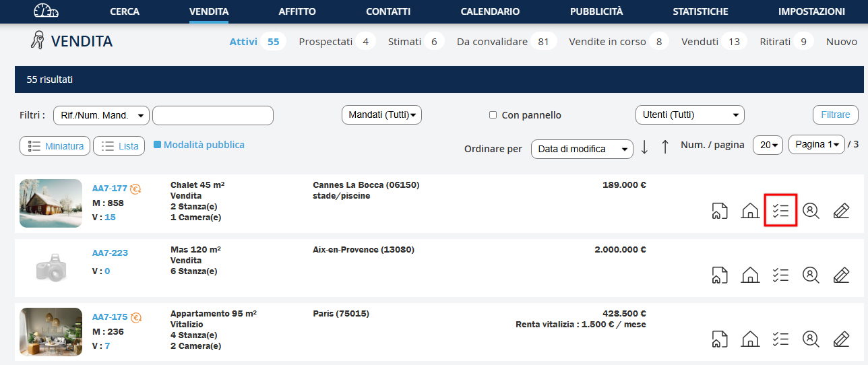Screen dimensions: 868x365
Task: Expand the Mandati (Tutti) dropdown
Action: (381, 115)
